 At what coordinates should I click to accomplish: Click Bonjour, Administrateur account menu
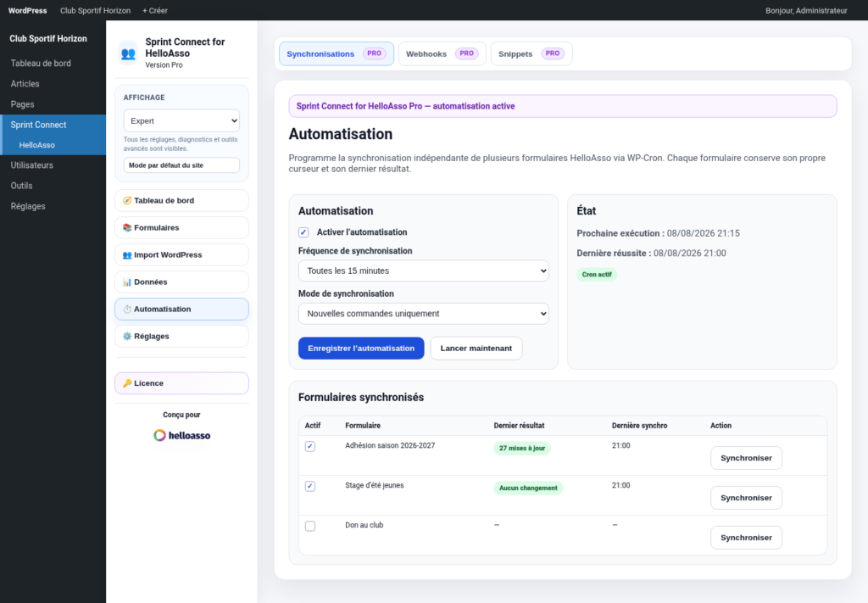tap(806, 10)
